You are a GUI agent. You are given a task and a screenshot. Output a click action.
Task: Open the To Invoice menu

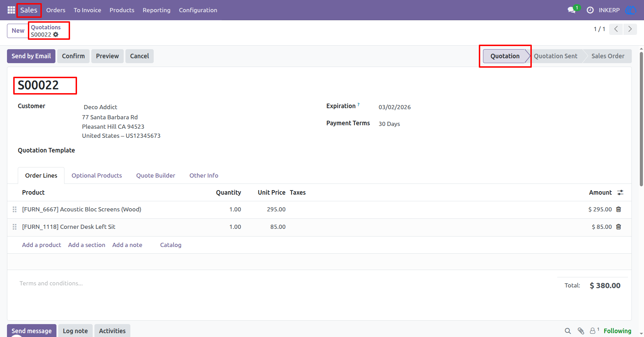[87, 10]
